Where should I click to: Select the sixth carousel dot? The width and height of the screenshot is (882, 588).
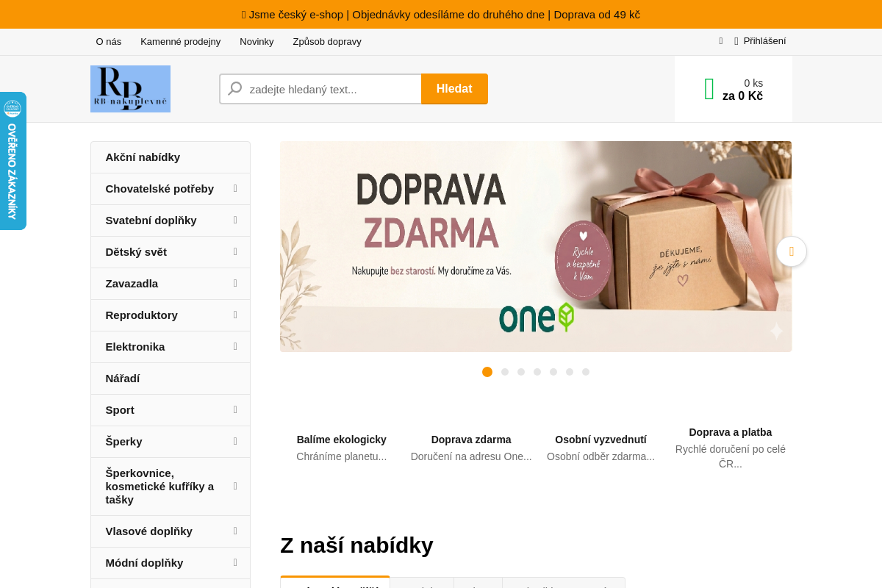tap(570, 372)
